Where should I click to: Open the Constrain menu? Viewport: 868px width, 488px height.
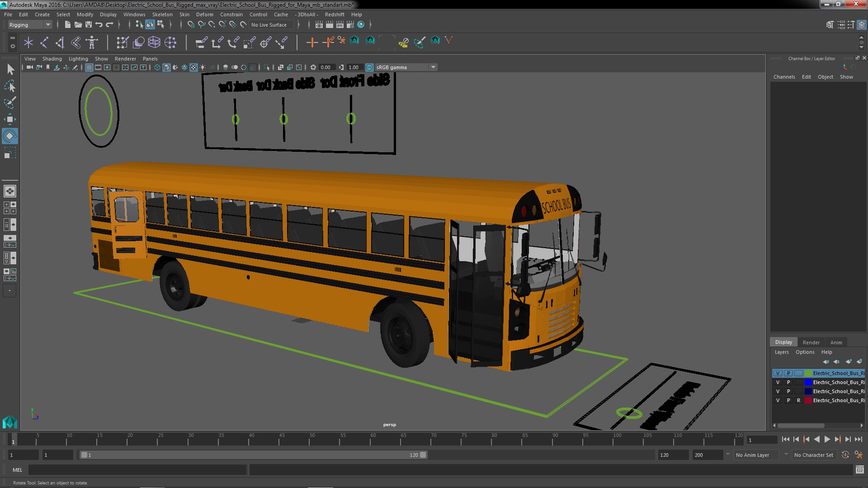231,14
